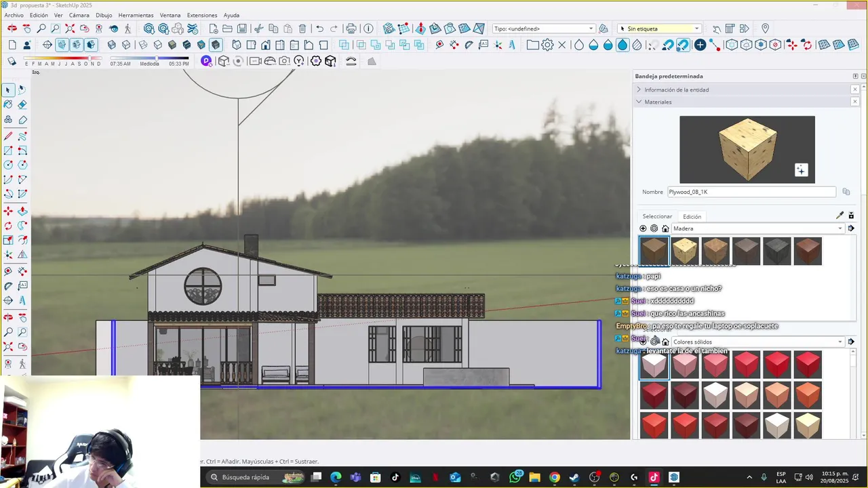Screen dimensions: 868x488
Task: Open the Colores sólidos library dropdown
Action: [x=757, y=342]
